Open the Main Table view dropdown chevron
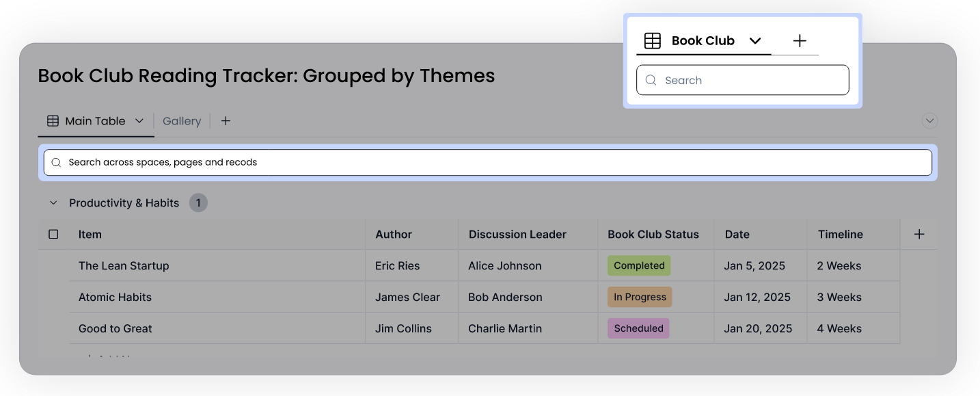The width and height of the screenshot is (980, 396). 139,121
